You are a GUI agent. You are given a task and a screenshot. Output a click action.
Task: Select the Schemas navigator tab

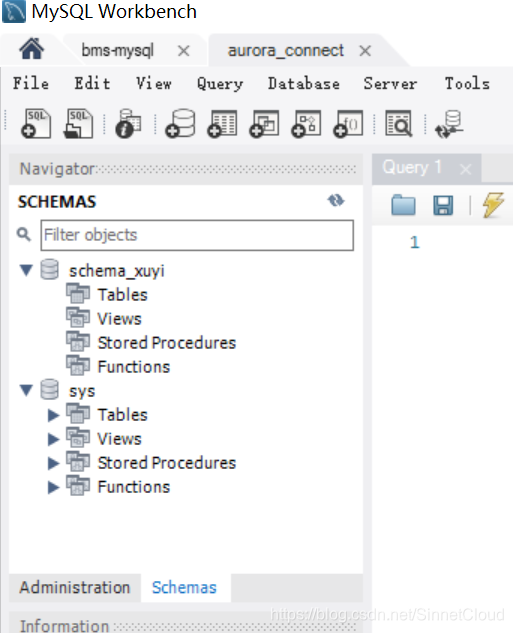pos(184,587)
